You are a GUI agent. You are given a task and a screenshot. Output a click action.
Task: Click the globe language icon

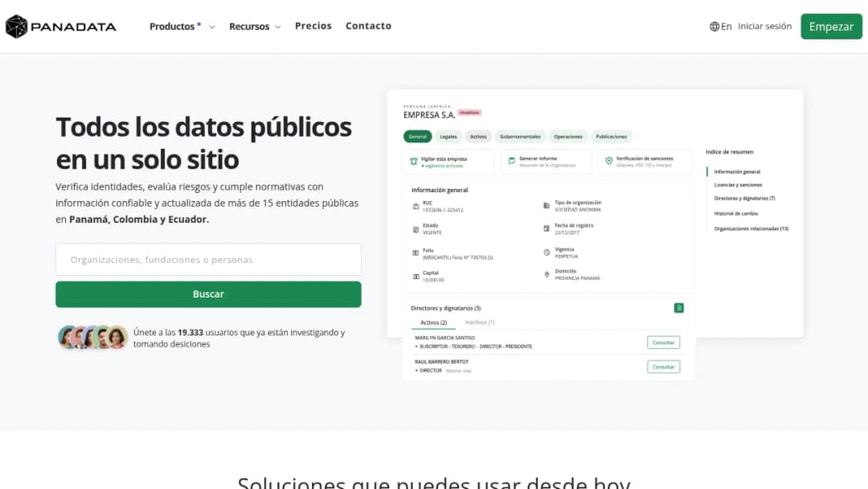[714, 27]
